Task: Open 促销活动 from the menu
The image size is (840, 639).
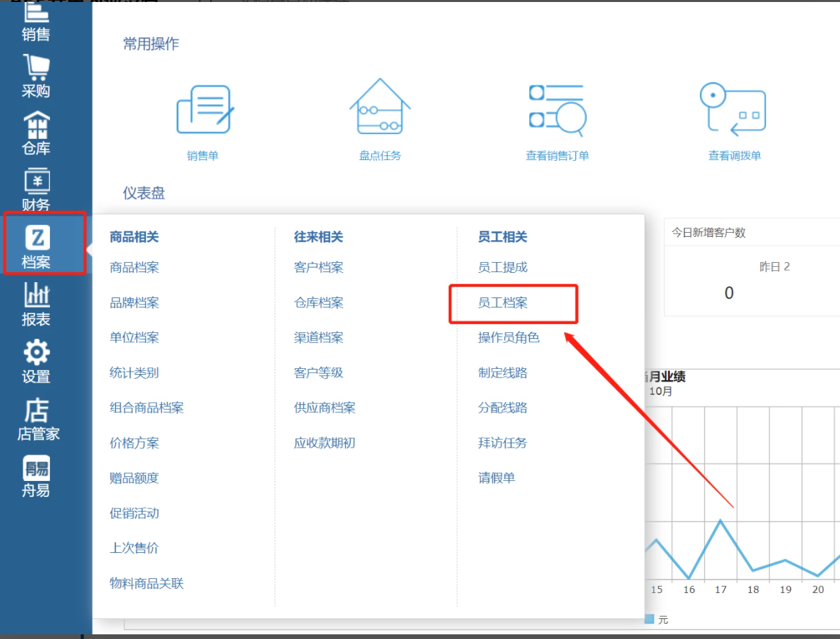Action: click(x=135, y=513)
